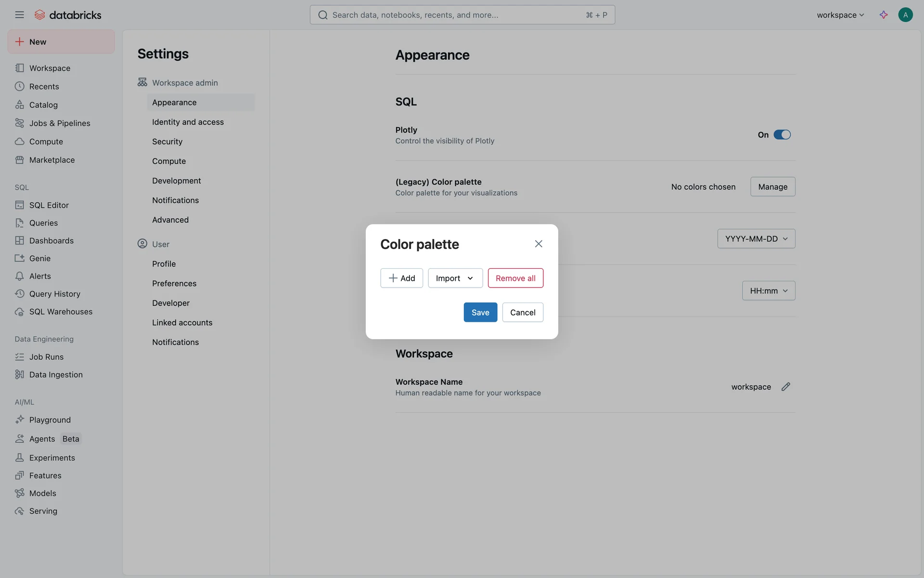Open the workspace switcher dropdown

click(840, 15)
